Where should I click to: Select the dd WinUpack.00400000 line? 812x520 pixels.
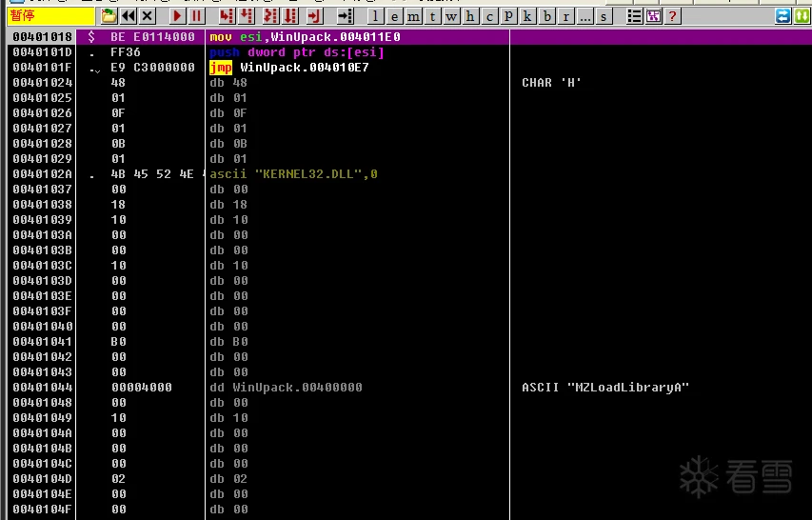pyautogui.click(x=286, y=388)
